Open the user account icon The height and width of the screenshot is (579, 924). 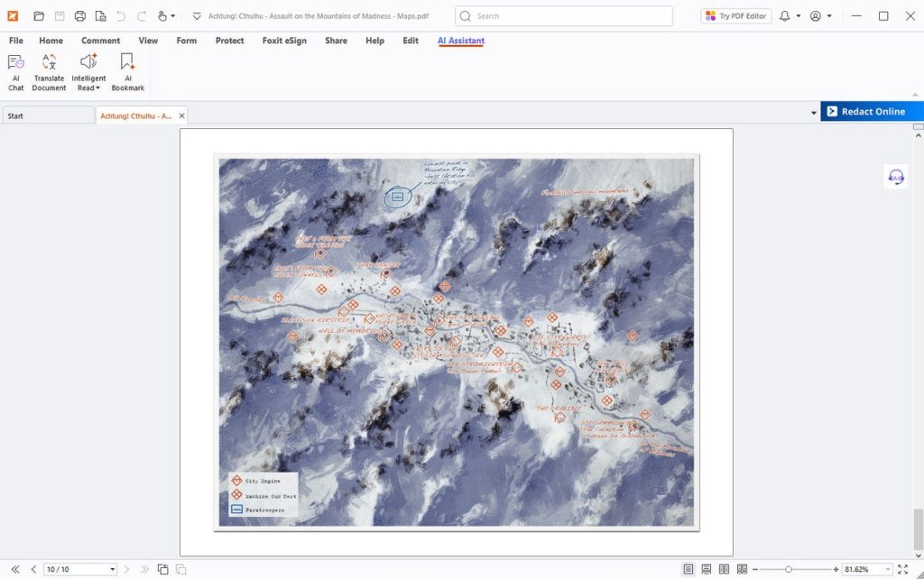(816, 16)
